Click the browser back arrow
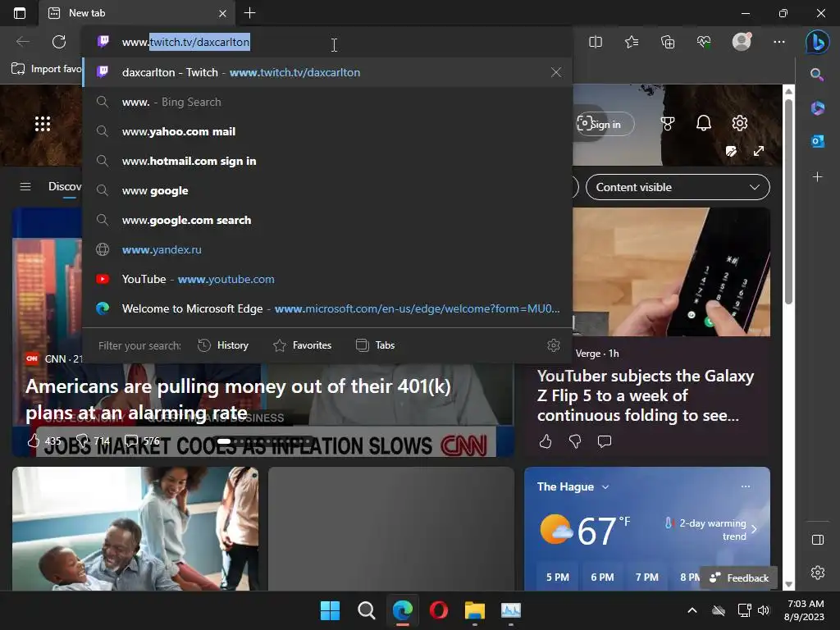Screen dimensions: 840x630 23,42
